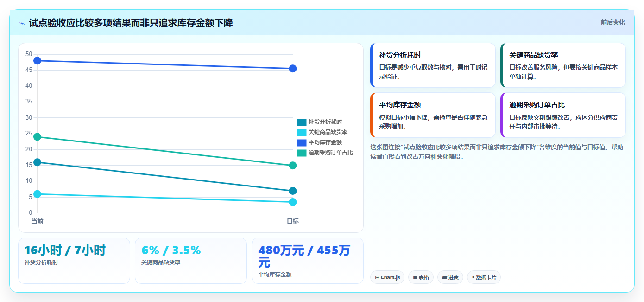Click the green data point at 目标 value 15
644x302 pixels.
tap(293, 166)
